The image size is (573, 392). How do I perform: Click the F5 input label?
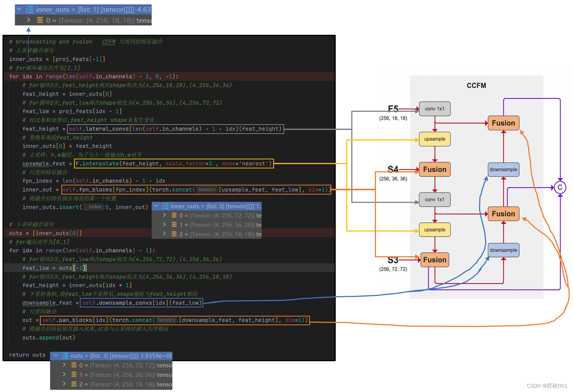[393, 109]
